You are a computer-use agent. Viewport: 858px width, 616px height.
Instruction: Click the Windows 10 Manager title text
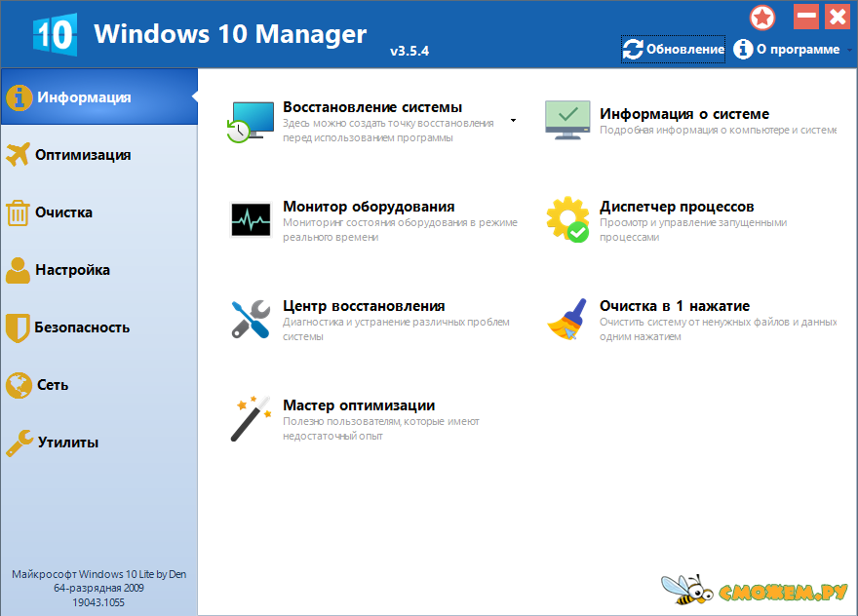pos(230,34)
